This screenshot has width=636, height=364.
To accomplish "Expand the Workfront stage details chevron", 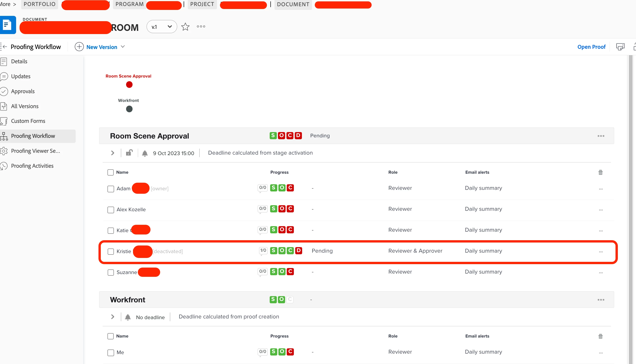I will click(113, 317).
